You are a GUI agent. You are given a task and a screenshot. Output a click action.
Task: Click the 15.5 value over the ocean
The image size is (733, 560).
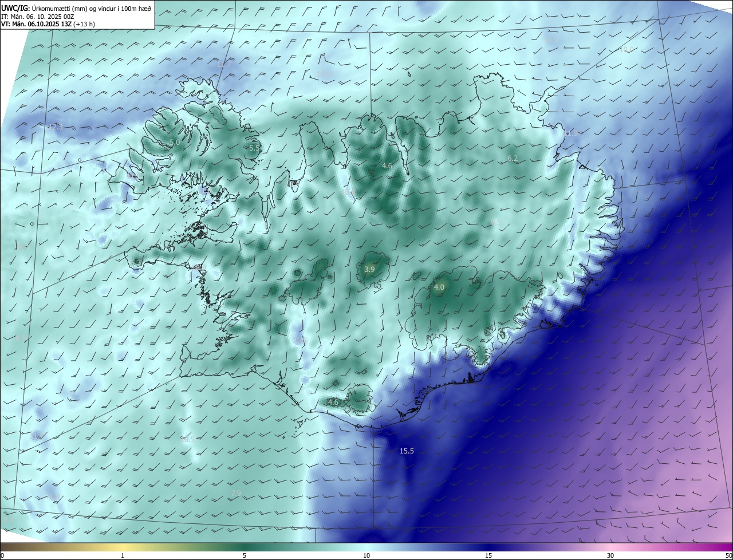(x=407, y=451)
